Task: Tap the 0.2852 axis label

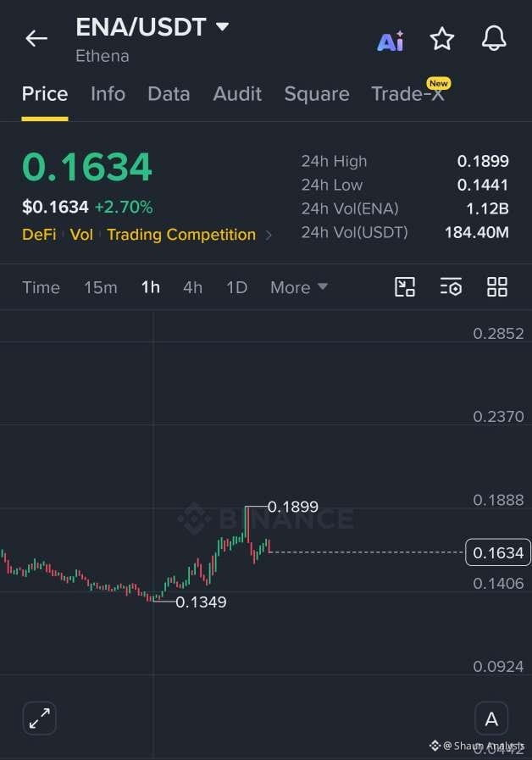Action: [498, 334]
